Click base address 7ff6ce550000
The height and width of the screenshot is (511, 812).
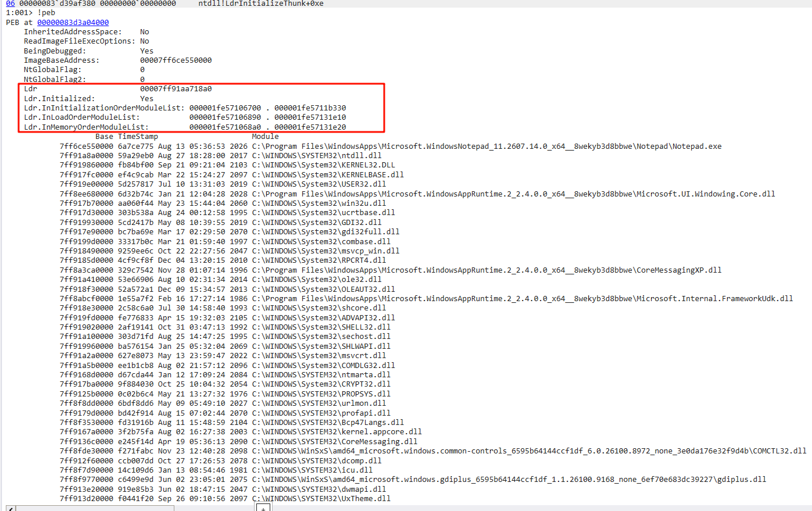87,146
